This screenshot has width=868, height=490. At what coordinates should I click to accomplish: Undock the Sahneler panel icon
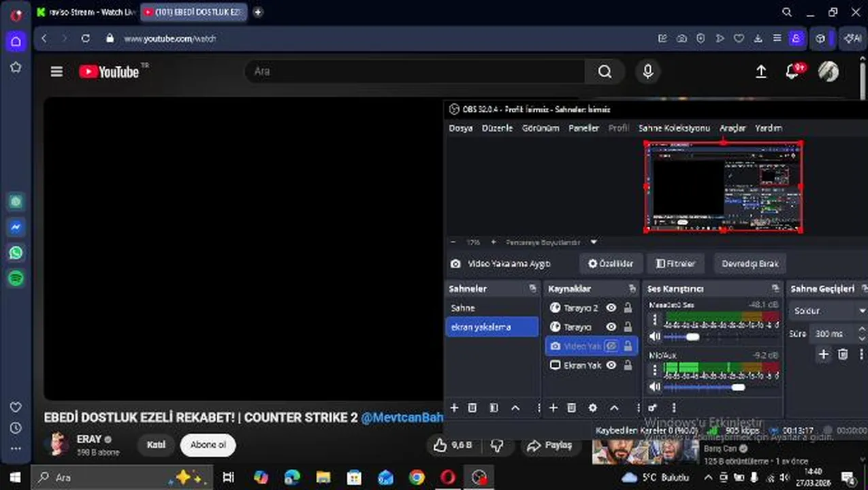point(532,289)
